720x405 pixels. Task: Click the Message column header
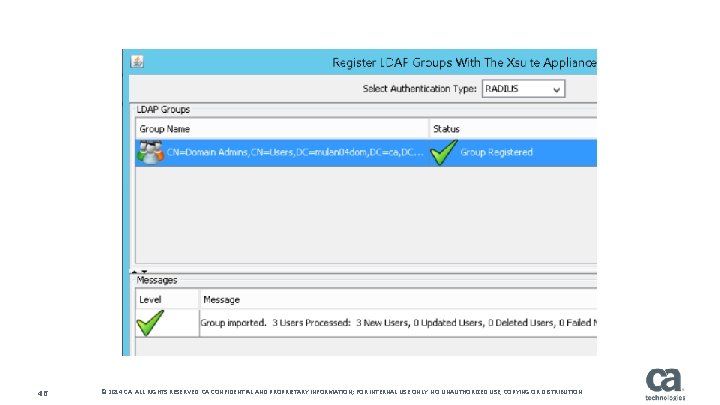point(398,299)
